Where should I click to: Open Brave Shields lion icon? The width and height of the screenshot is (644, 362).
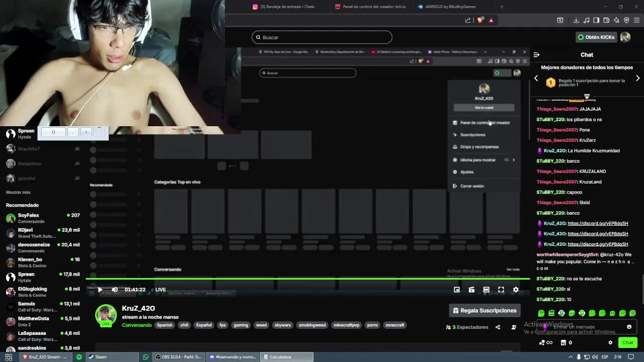480,20
